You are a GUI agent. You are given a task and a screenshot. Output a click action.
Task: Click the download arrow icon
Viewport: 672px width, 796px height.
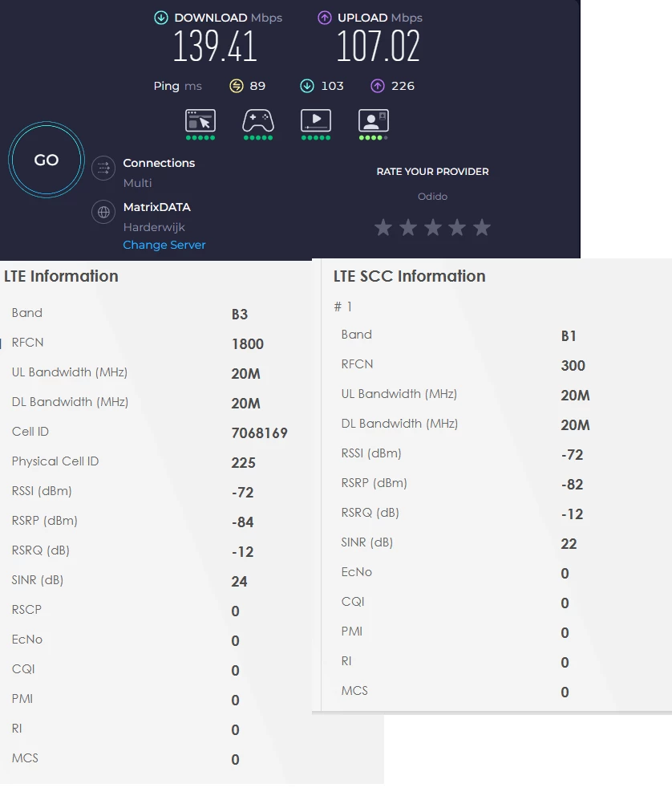click(x=161, y=18)
